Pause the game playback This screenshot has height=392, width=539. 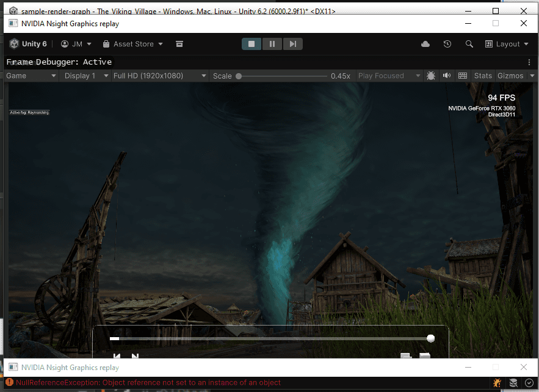(272, 44)
